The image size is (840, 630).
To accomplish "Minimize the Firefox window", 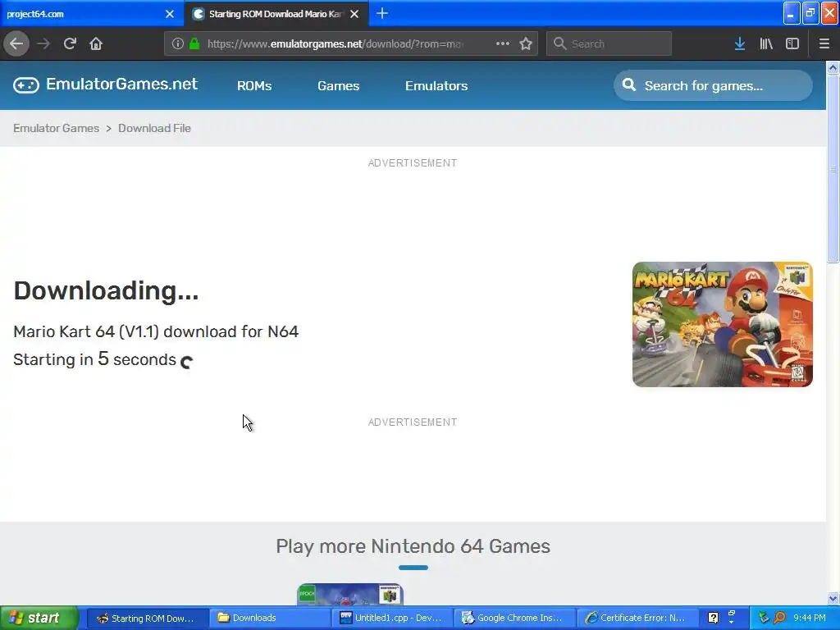I will 792,13.
